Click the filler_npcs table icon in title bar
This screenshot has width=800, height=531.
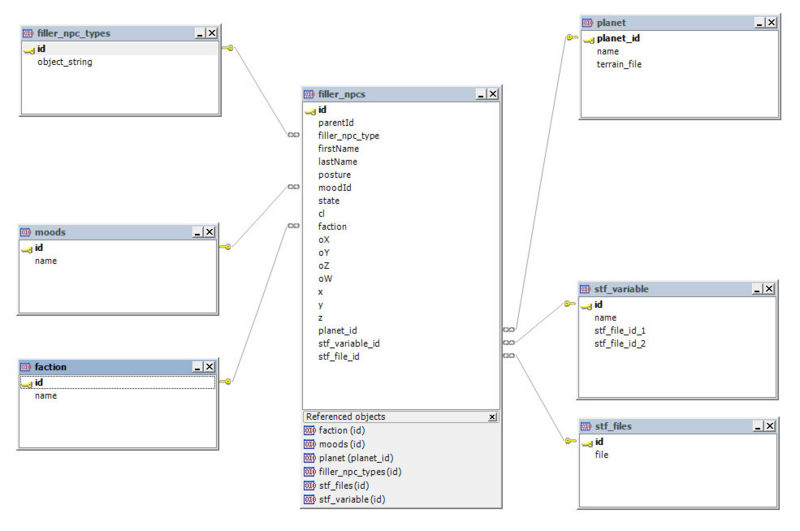(310, 94)
